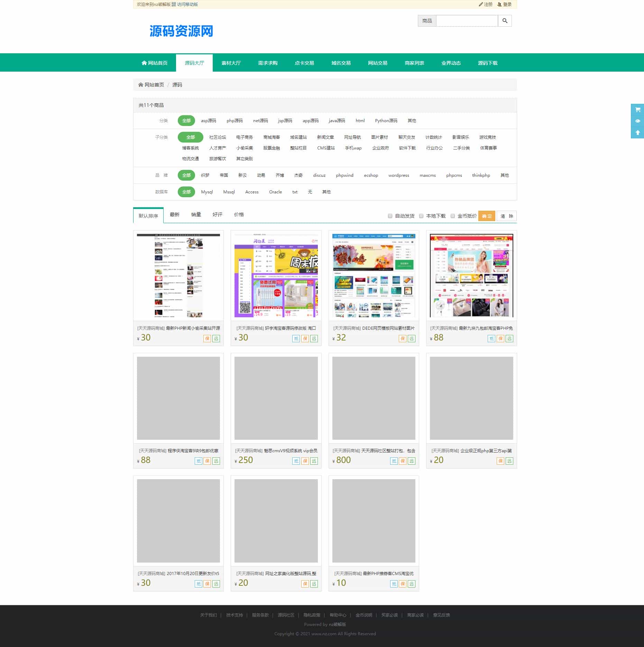Screen dimensions: 644x647
Task: Open 需求求购 nav tab
Action: 268,63
